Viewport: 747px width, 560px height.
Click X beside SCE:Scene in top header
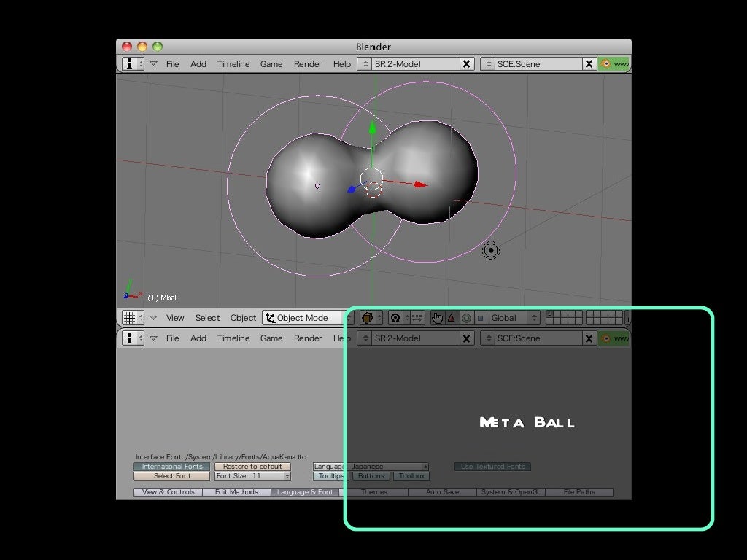589,64
